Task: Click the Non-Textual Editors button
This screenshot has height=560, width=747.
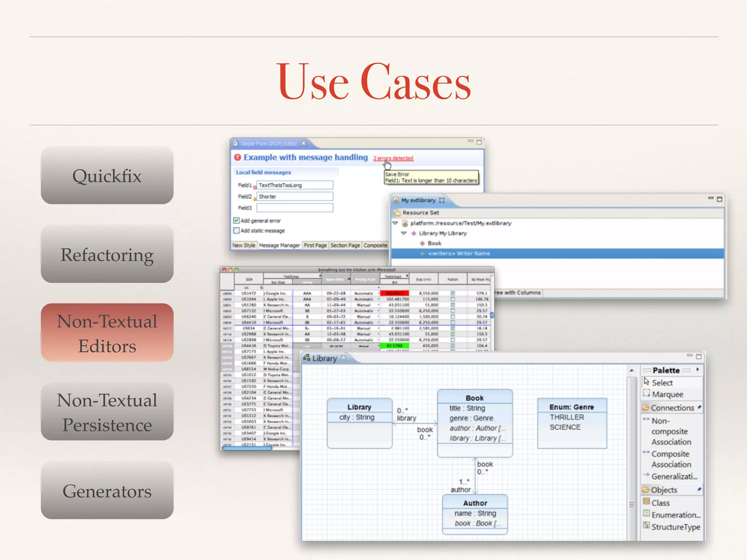Action: (x=107, y=333)
